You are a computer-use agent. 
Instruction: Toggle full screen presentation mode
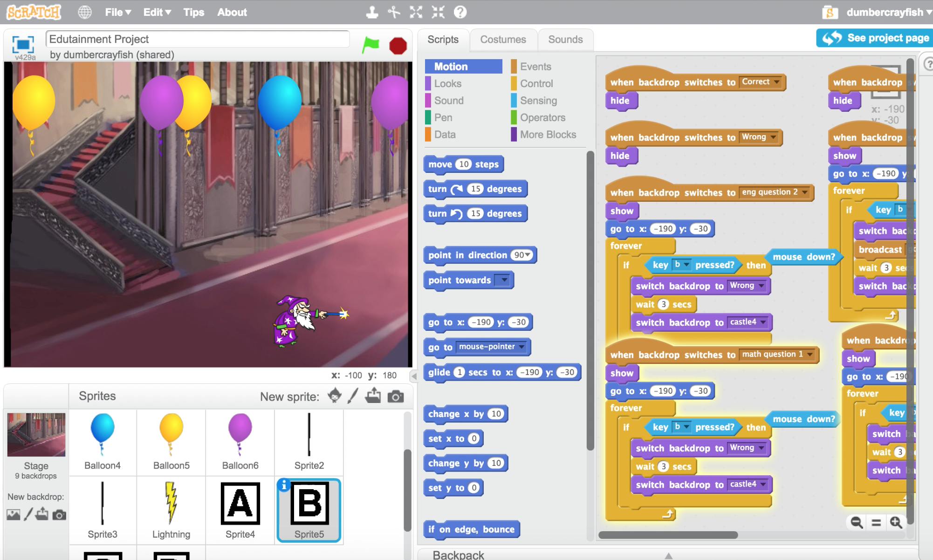[x=23, y=44]
